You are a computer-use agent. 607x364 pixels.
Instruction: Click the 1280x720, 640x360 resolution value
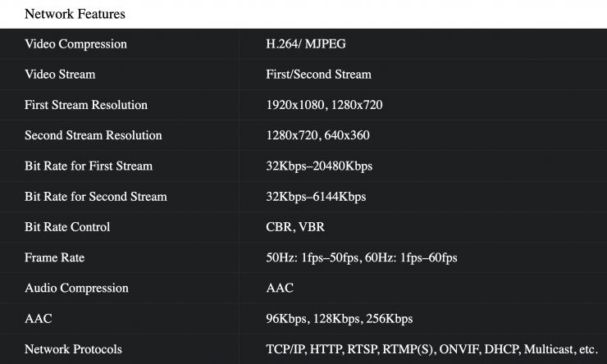pyautogui.click(x=317, y=135)
